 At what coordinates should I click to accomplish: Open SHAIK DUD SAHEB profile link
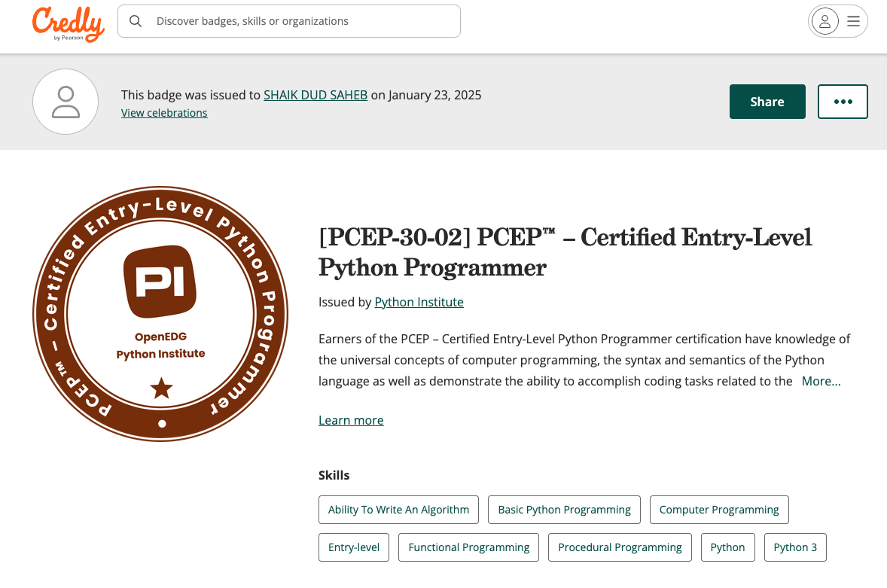tap(315, 95)
